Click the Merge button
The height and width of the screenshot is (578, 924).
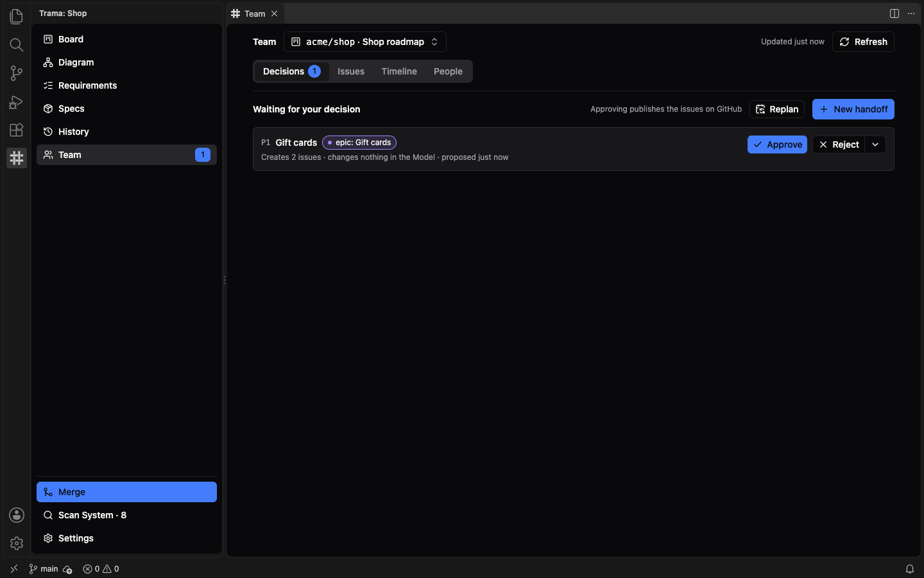(126, 492)
